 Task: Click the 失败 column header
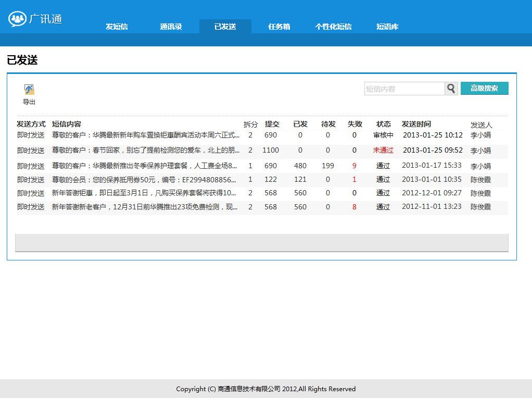click(x=354, y=124)
